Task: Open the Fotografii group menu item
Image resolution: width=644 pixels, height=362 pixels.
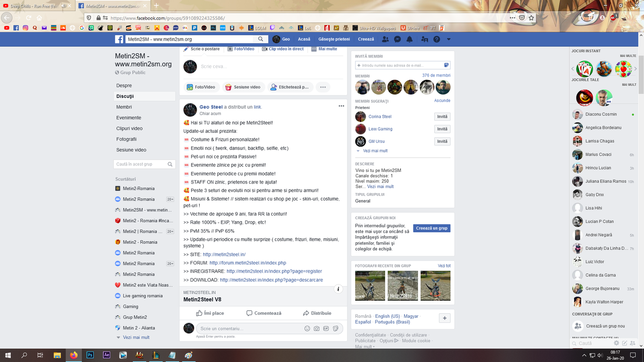Action: tap(145, 139)
